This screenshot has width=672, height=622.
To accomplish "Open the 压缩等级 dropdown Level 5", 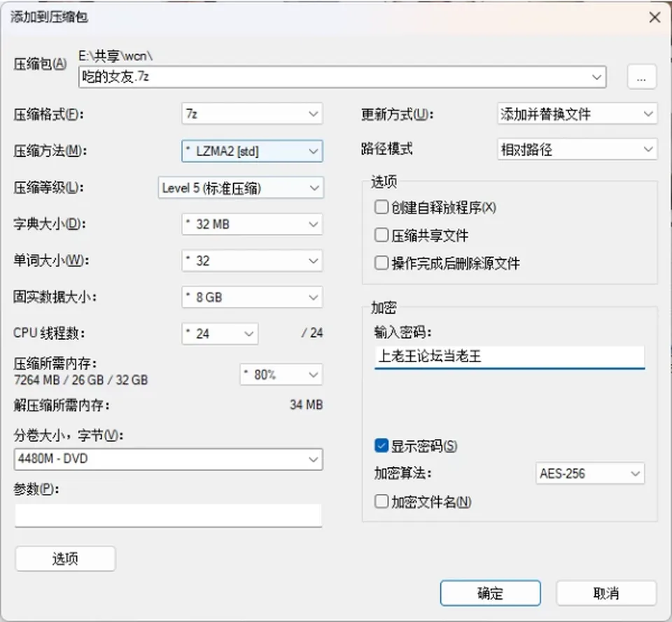I will click(241, 188).
